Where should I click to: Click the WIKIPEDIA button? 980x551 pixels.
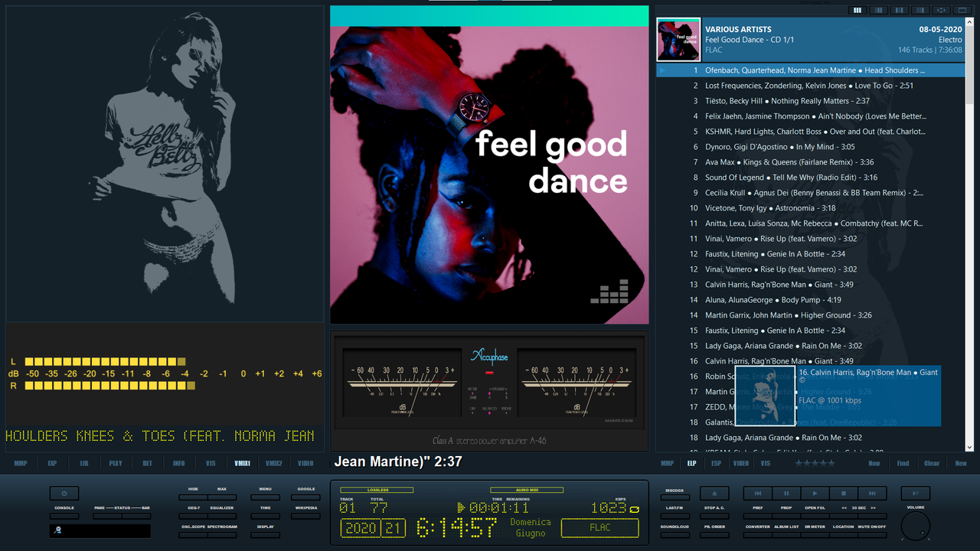pyautogui.click(x=305, y=517)
